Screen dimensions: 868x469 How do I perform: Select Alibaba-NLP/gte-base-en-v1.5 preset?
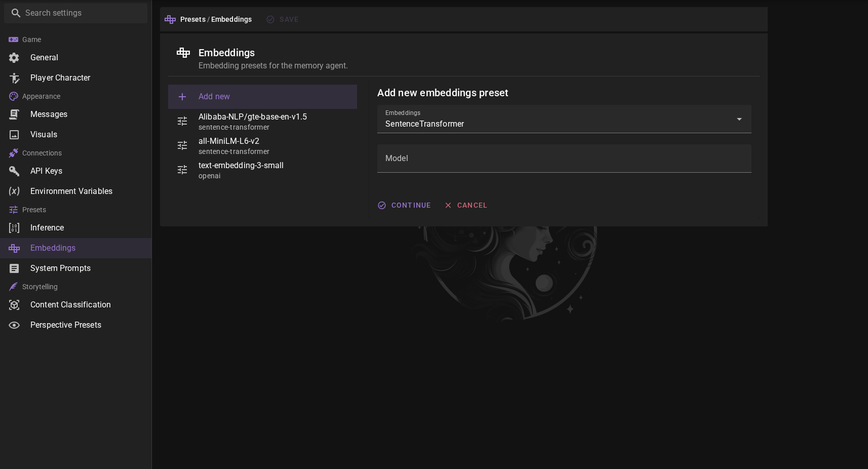[262, 121]
